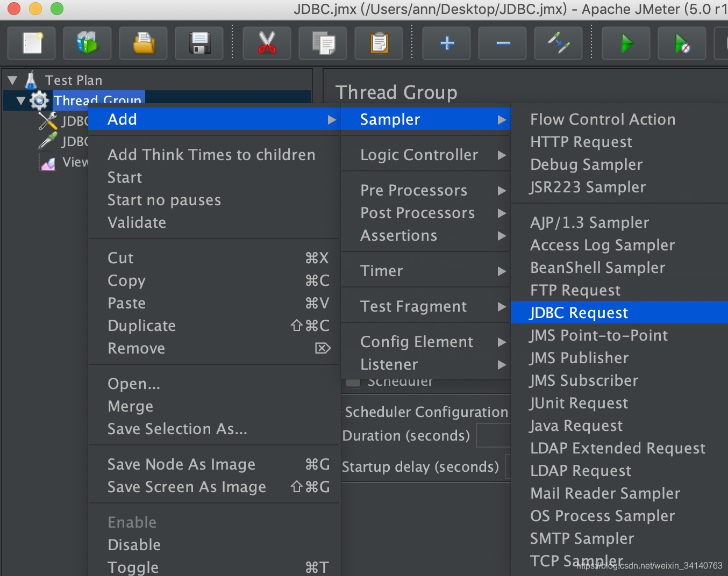Image resolution: width=728 pixels, height=576 pixels.
Task: Click the Start no pauses icon
Action: pyautogui.click(x=682, y=43)
